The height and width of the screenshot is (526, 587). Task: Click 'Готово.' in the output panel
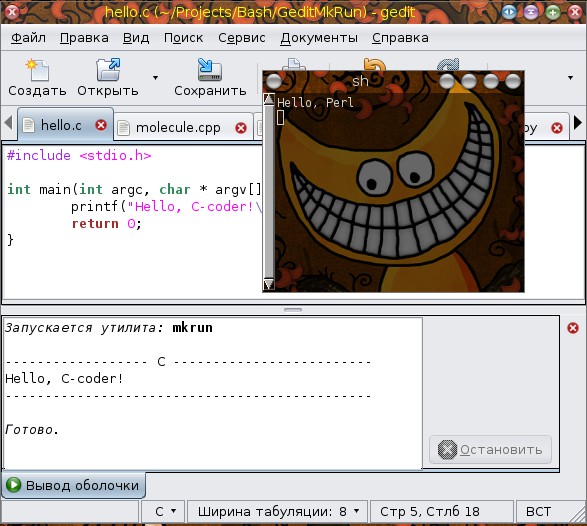coord(32,429)
